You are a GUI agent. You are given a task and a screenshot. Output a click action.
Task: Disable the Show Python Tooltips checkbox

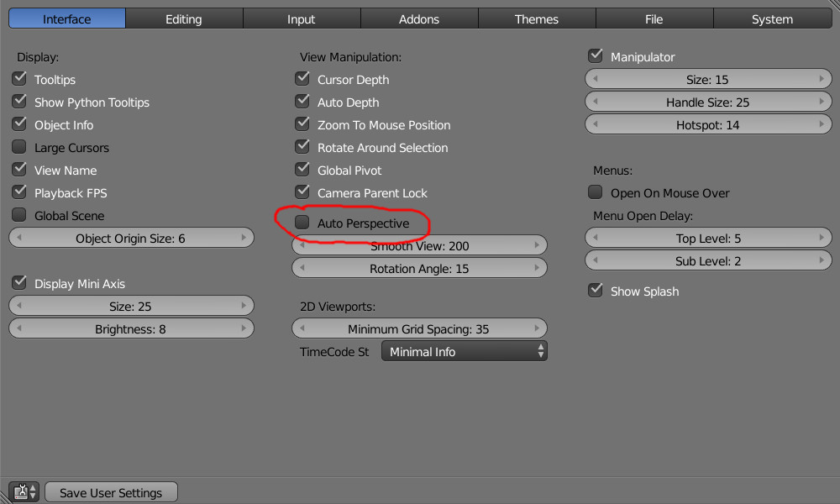tap(19, 102)
